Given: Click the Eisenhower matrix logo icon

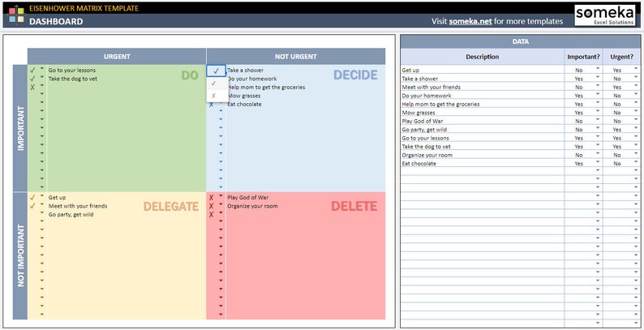Looking at the screenshot, I should tap(16, 15).
